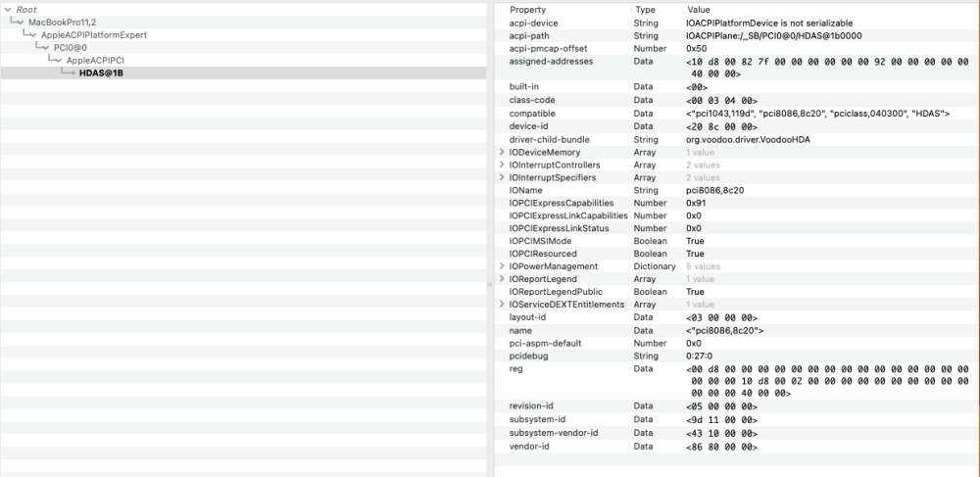Expand the IOPowerManagement dictionary
The width and height of the screenshot is (980, 477).
[x=501, y=266]
